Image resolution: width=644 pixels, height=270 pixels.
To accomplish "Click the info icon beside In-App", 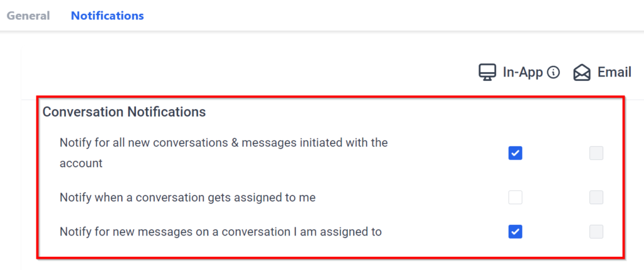I will (553, 73).
